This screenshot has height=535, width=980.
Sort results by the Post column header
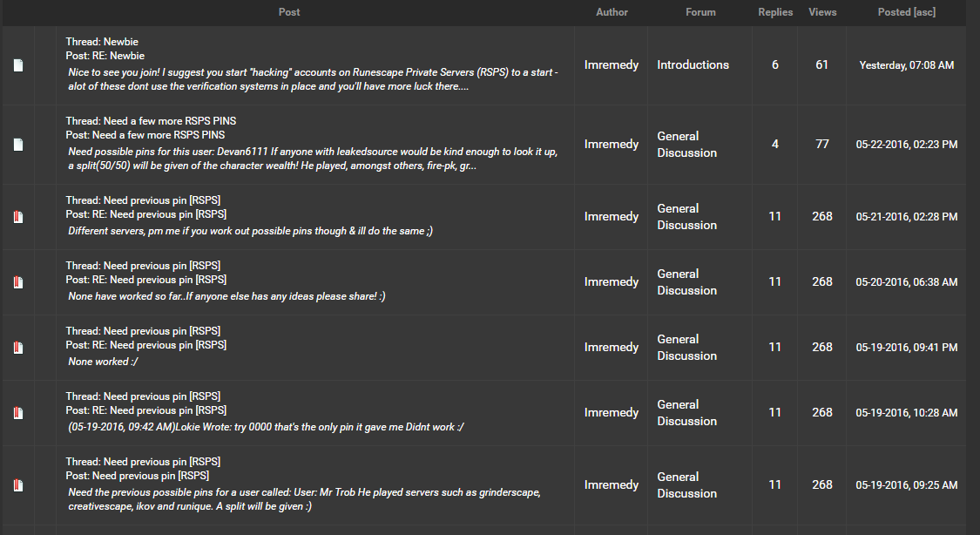click(289, 12)
